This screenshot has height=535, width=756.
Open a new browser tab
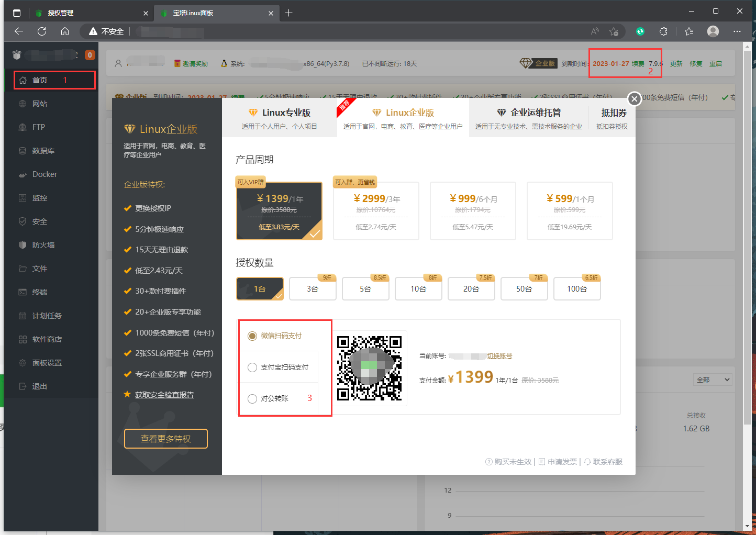pyautogui.click(x=288, y=13)
